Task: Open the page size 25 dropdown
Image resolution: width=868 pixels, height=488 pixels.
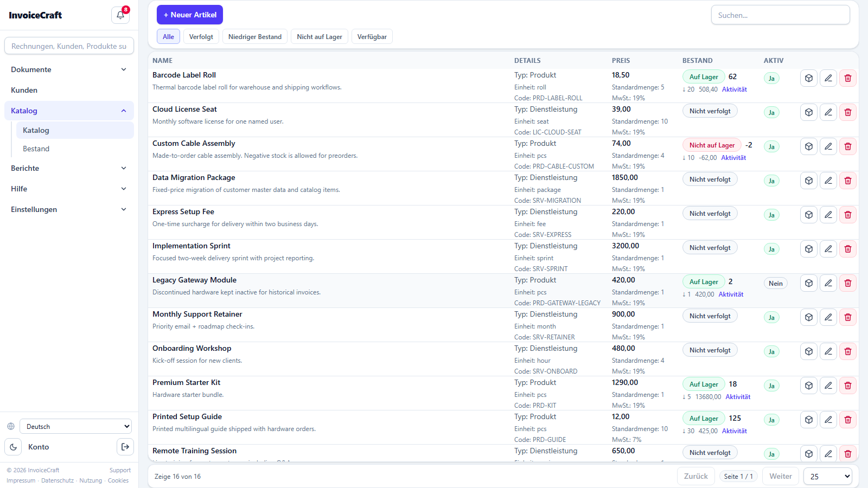Action: click(x=828, y=476)
